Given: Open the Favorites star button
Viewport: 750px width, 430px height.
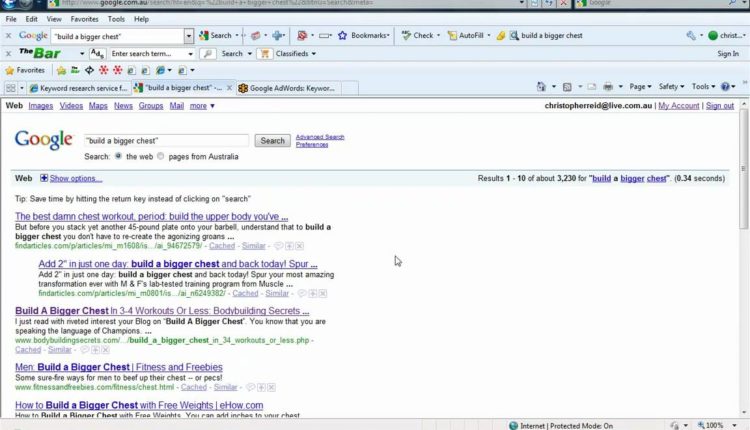Looking at the screenshot, I should (x=25, y=70).
